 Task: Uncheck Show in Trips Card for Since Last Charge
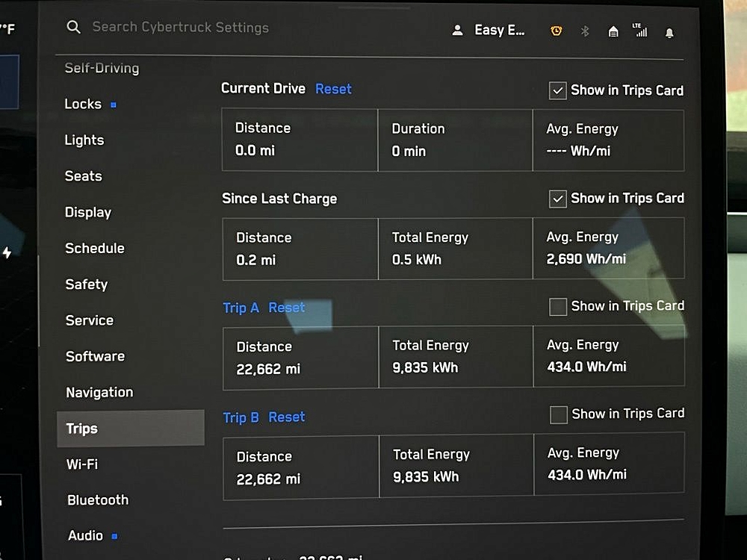pos(557,199)
